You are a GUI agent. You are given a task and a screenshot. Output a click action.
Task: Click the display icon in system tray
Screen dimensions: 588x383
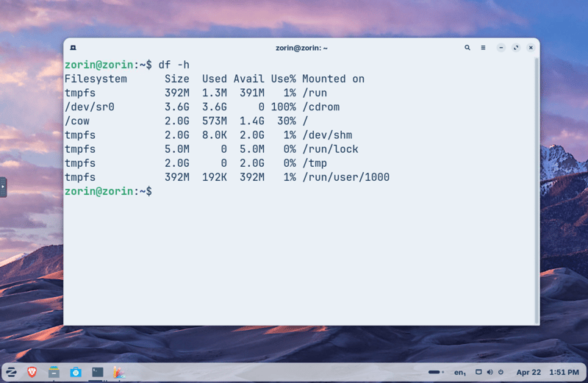coord(478,372)
